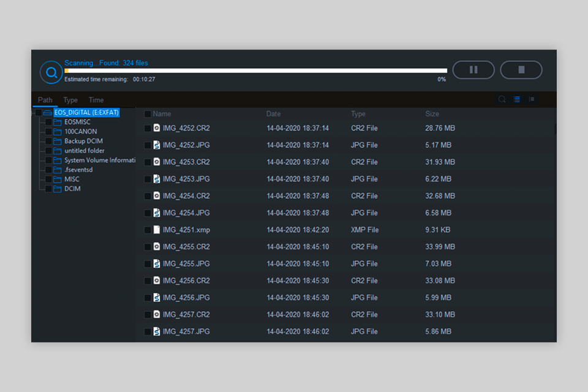Open the search icon in the toolbar
This screenshot has height=392, width=588.
(502, 99)
